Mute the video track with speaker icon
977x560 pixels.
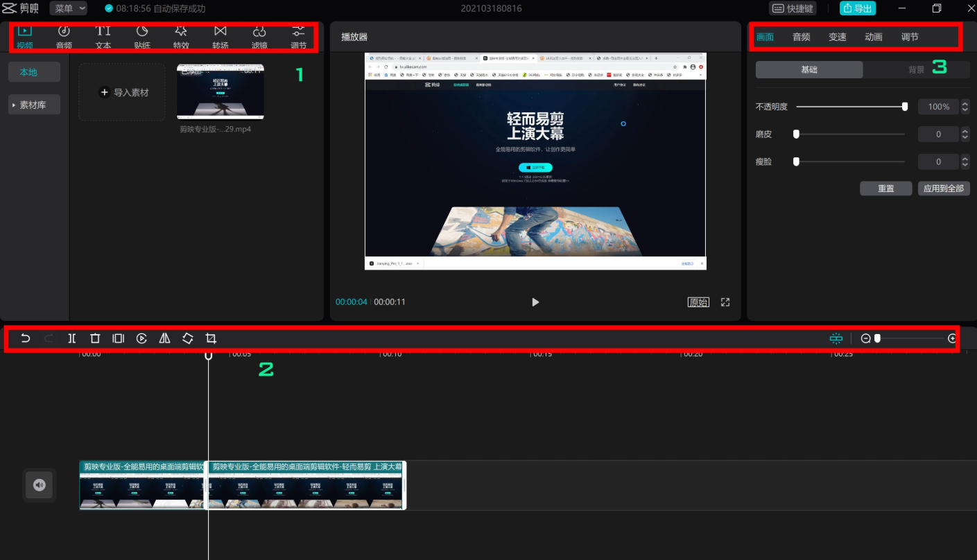point(39,484)
